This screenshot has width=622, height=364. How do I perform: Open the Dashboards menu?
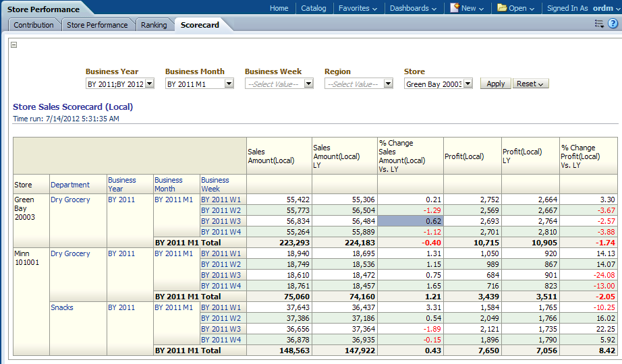(x=413, y=8)
